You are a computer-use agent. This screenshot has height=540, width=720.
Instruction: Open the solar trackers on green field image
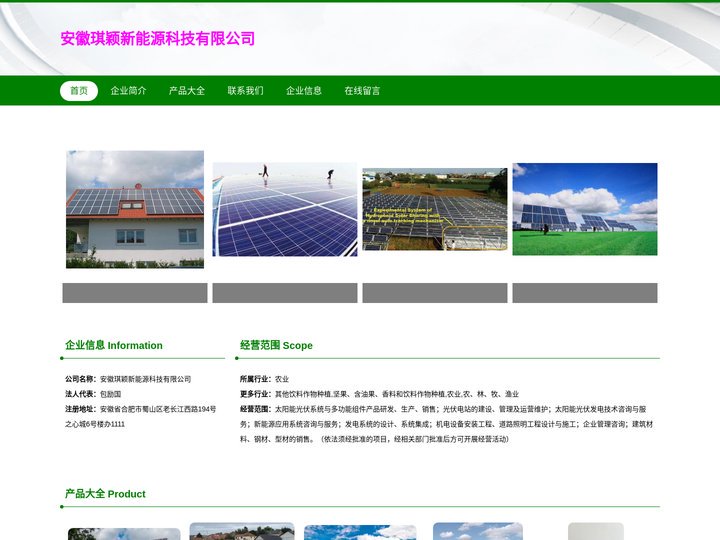click(585, 209)
